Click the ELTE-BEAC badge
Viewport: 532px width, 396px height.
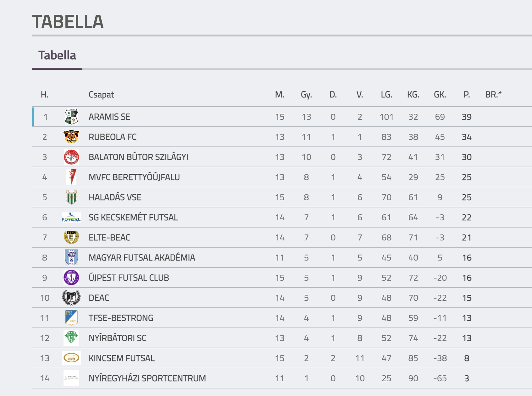point(71,237)
